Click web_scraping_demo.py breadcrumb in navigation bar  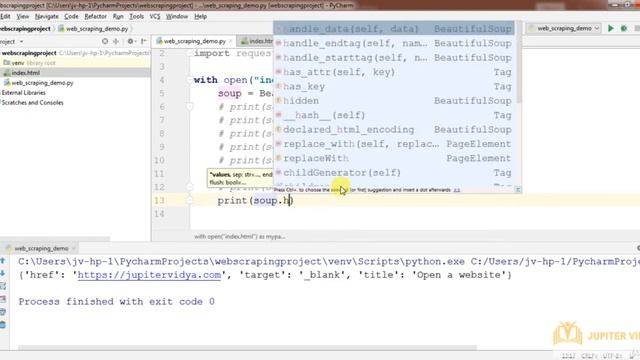click(x=94, y=29)
